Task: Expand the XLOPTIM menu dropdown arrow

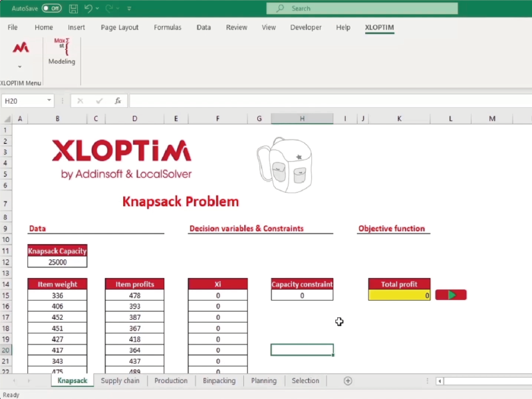Action: pos(20,66)
